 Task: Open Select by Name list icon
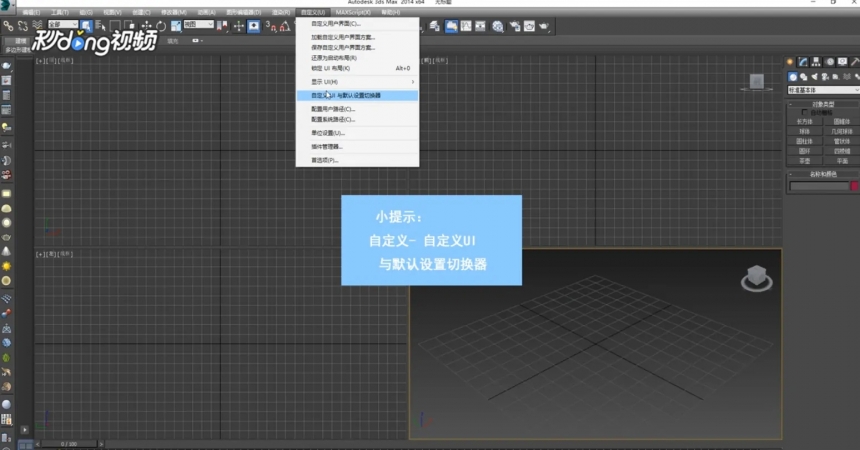tap(100, 26)
